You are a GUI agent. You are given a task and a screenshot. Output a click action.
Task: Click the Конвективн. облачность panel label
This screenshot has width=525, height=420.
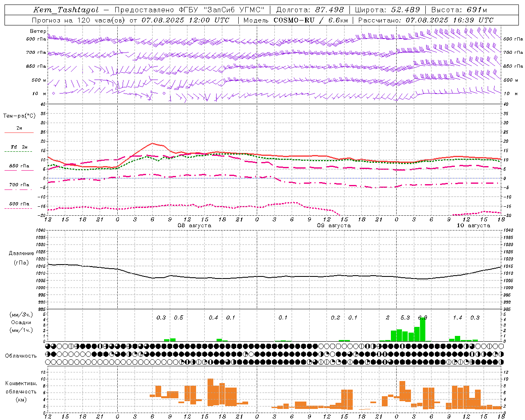(21, 387)
